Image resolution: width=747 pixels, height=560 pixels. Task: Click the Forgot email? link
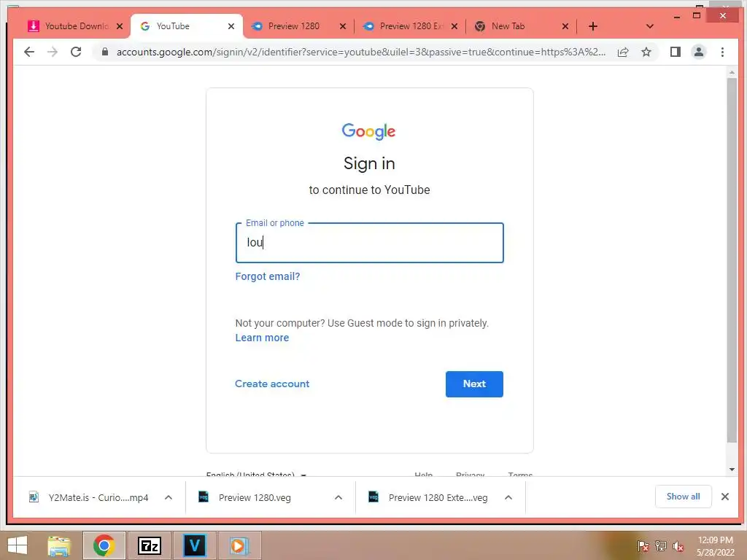click(267, 276)
